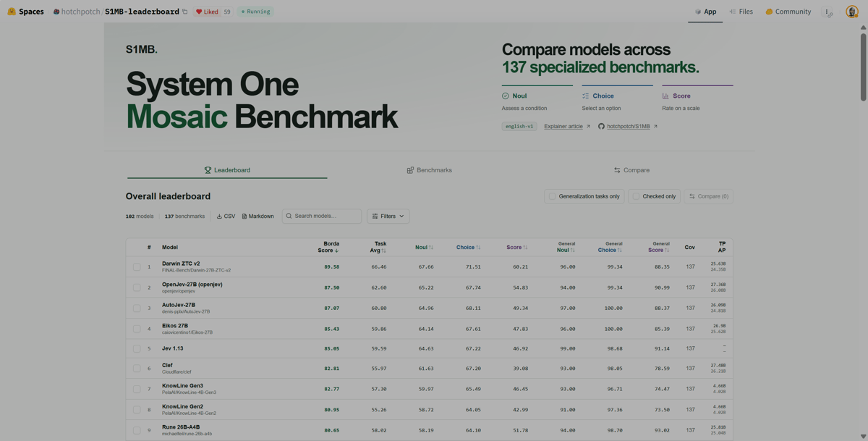Screen dimensions: 868x441
Task: Click the Jev 1.13 model name
Action: pyautogui.click(x=172, y=348)
